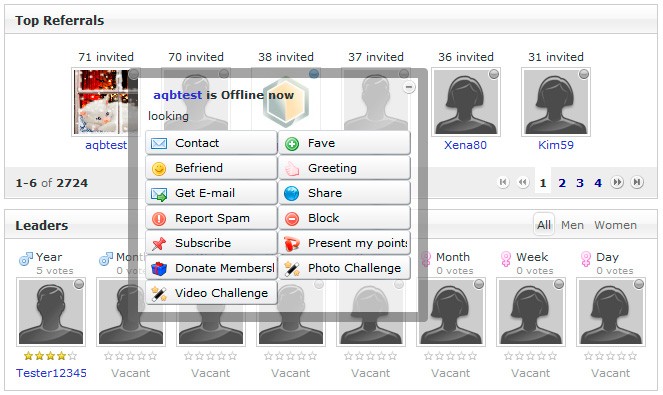Screen dimensions: 663x395
Task: Open action menu on Xena80 avatar
Action: point(494,74)
